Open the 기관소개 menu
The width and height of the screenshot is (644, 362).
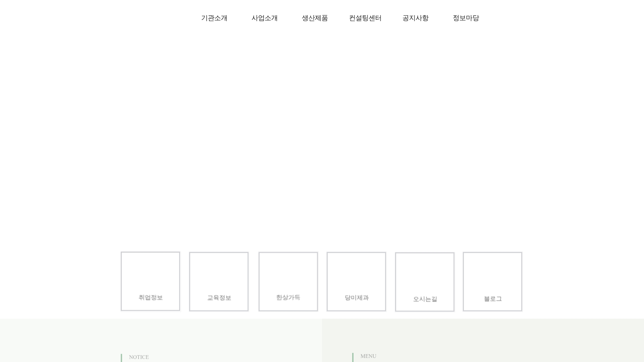(214, 18)
